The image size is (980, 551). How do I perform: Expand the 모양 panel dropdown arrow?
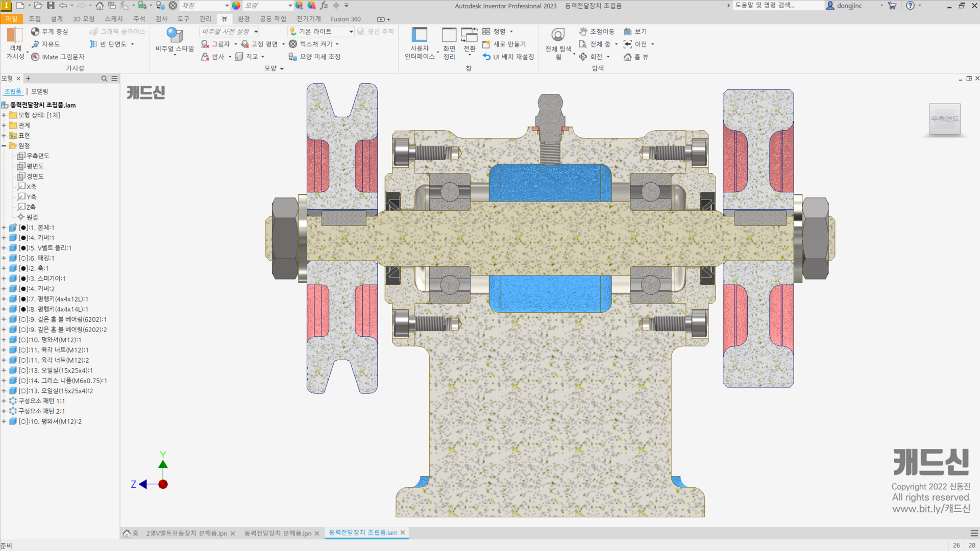tap(282, 68)
